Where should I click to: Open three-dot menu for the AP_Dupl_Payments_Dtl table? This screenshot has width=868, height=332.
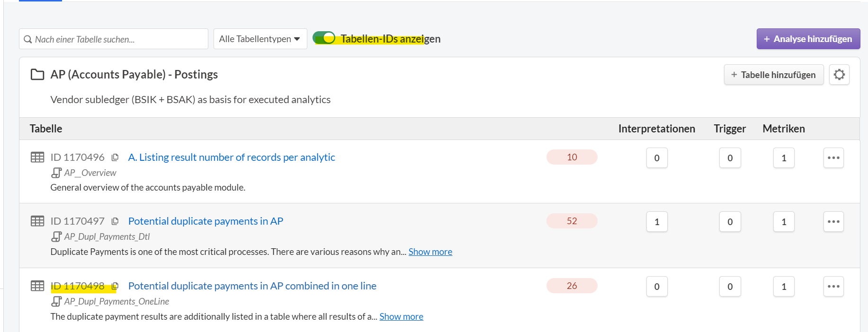[x=833, y=222]
